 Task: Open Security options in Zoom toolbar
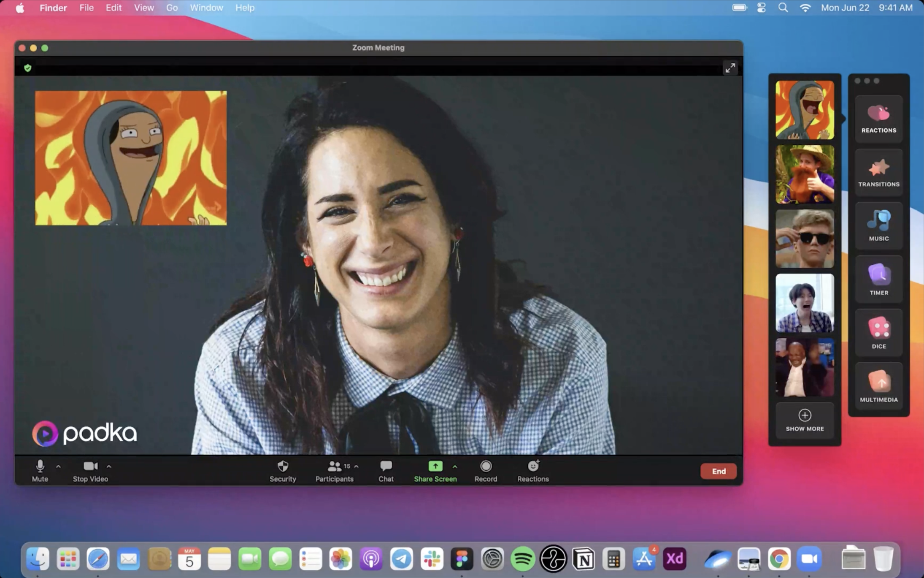click(x=283, y=471)
